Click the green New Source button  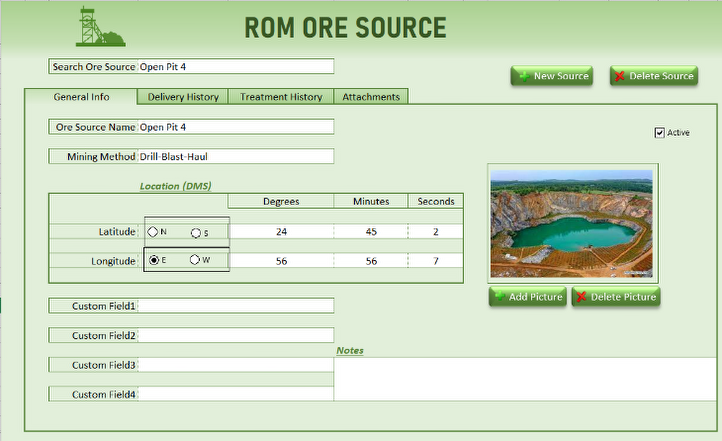pos(551,76)
